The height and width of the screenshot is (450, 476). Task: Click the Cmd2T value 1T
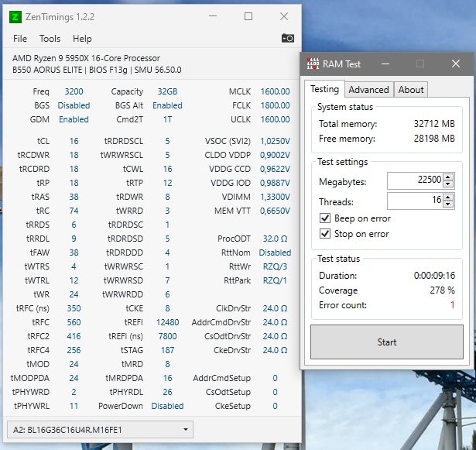(x=168, y=119)
